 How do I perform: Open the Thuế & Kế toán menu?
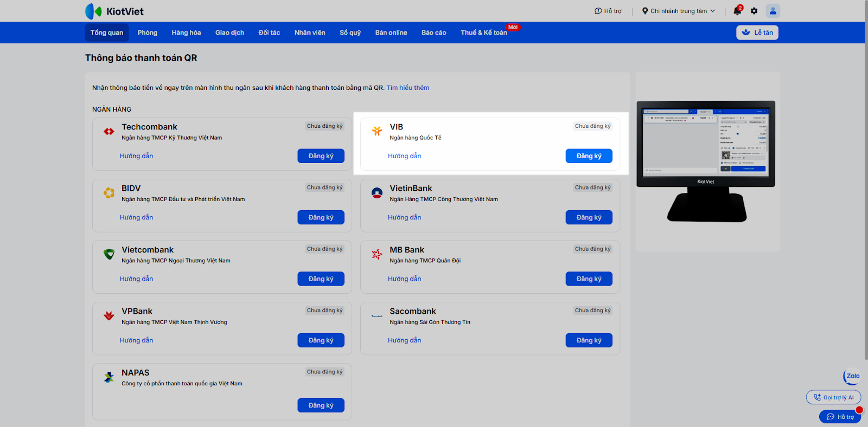tap(484, 33)
